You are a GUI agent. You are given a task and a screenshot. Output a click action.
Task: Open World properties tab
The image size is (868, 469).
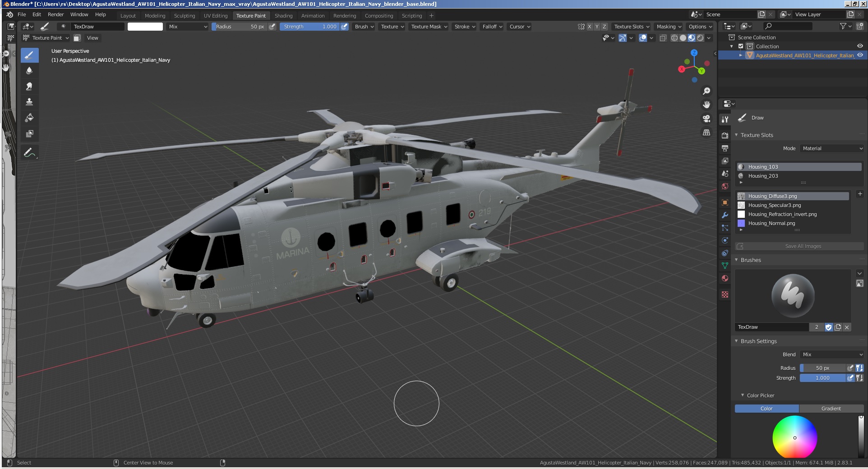point(725,186)
